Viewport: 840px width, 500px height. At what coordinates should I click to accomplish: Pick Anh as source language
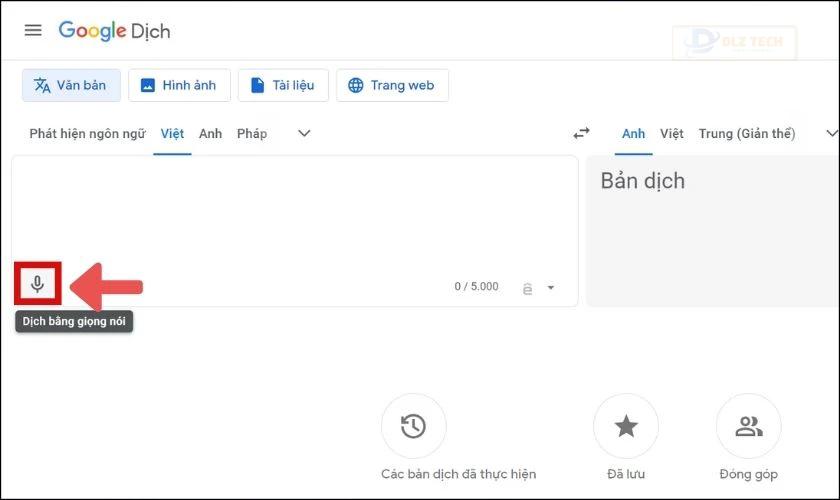click(210, 133)
